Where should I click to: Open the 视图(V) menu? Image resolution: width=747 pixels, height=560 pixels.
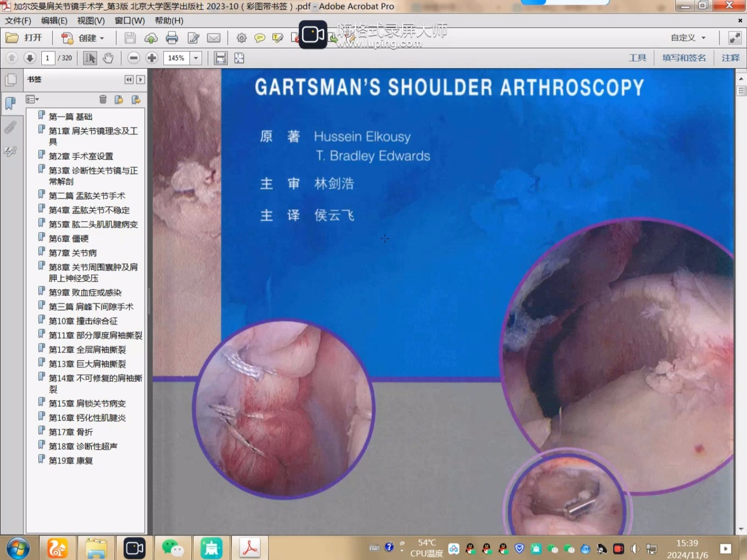[91, 21]
